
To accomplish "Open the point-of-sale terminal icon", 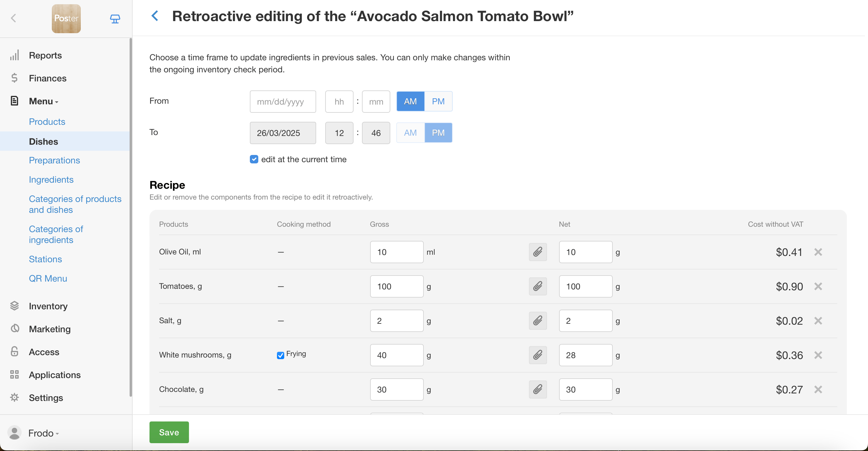I will [x=115, y=18].
